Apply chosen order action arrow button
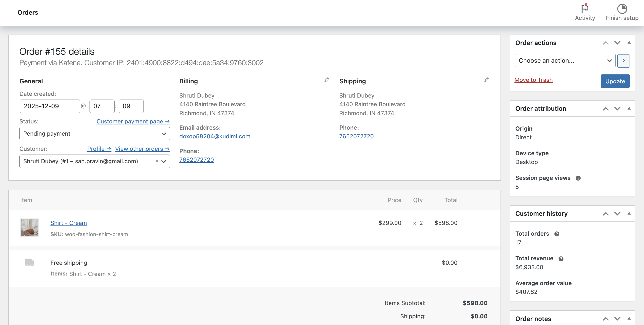This screenshot has height=325, width=644. (624, 60)
